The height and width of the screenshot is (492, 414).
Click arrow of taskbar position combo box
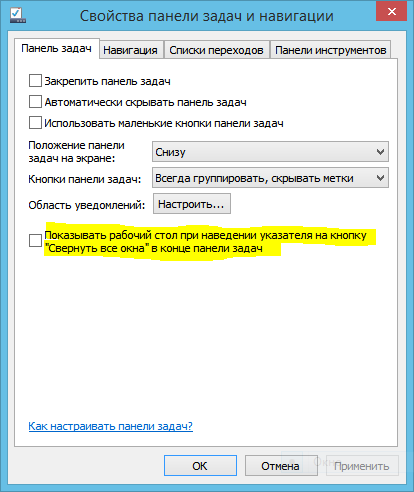point(380,152)
